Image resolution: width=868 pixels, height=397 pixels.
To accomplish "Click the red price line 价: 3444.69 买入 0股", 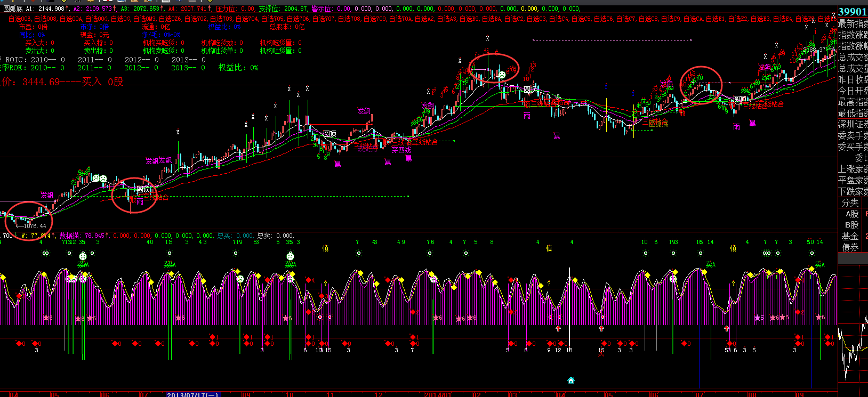I will coord(63,82).
